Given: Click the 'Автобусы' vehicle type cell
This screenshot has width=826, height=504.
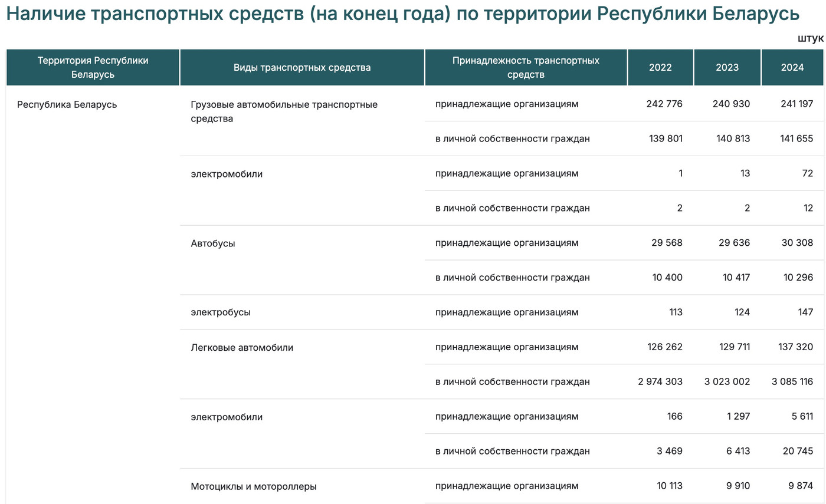Looking at the screenshot, I should coord(213,243).
